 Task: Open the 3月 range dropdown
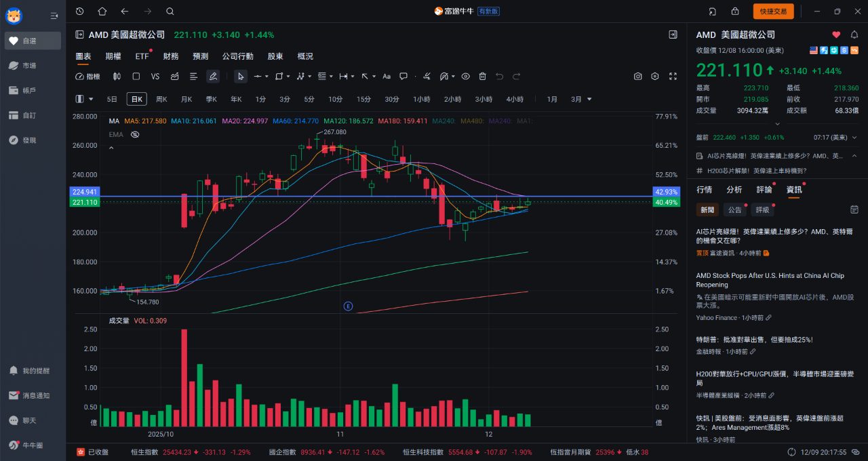pyautogui.click(x=580, y=99)
